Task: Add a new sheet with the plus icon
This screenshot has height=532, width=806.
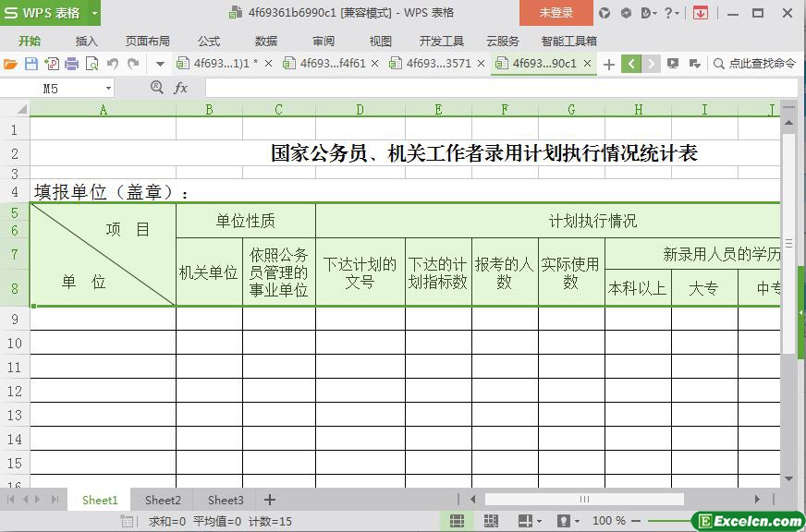Action: [x=270, y=500]
